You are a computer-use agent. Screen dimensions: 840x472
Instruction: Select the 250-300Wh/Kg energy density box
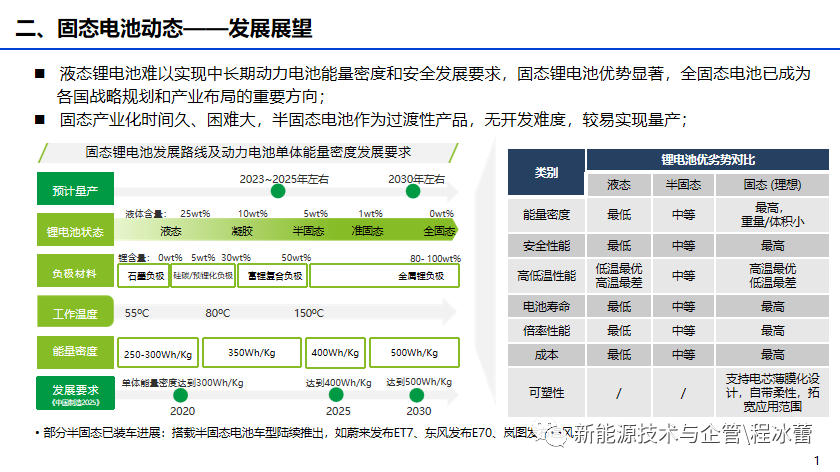[x=159, y=353]
